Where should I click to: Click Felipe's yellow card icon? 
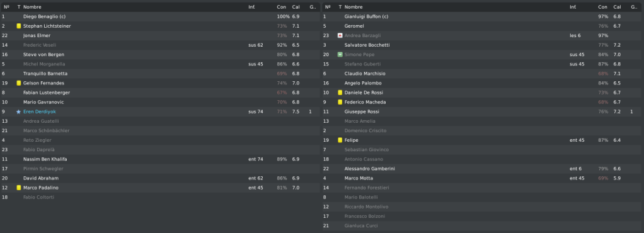coord(340,140)
